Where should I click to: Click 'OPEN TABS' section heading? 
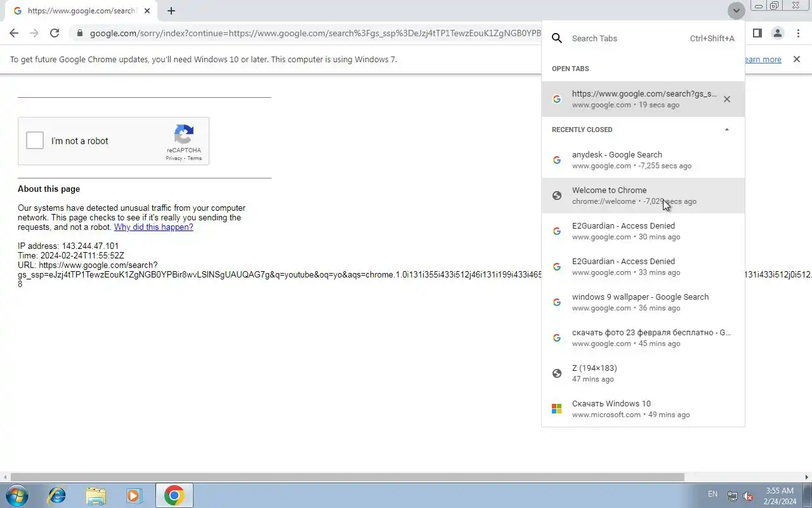570,69
